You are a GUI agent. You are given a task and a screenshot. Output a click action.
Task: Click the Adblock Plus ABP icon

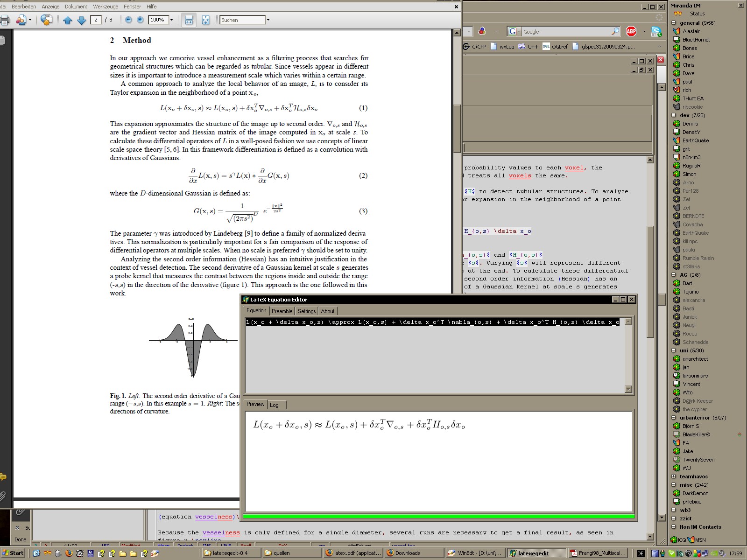pyautogui.click(x=631, y=31)
